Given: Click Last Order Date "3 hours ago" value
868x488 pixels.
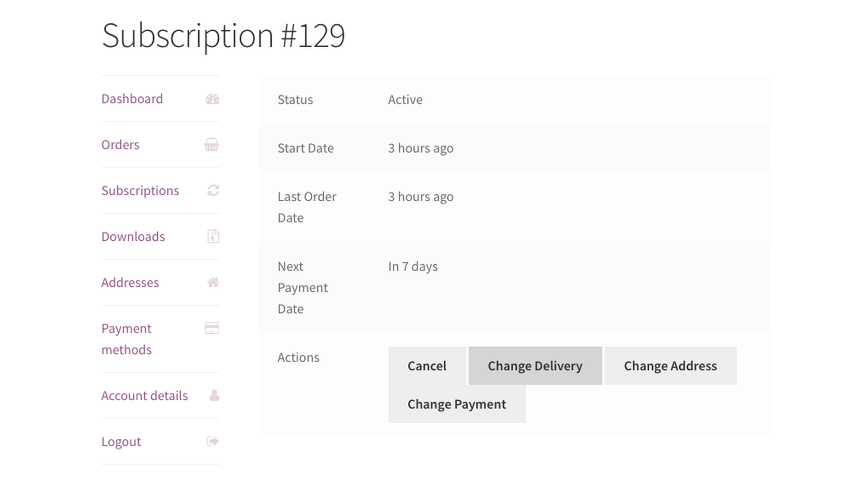Looking at the screenshot, I should (x=421, y=197).
